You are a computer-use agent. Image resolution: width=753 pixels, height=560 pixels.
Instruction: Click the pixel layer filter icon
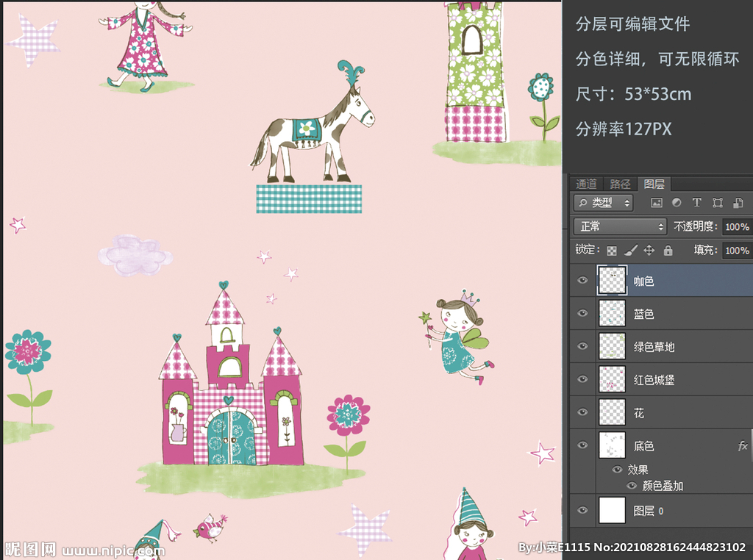[x=657, y=203]
